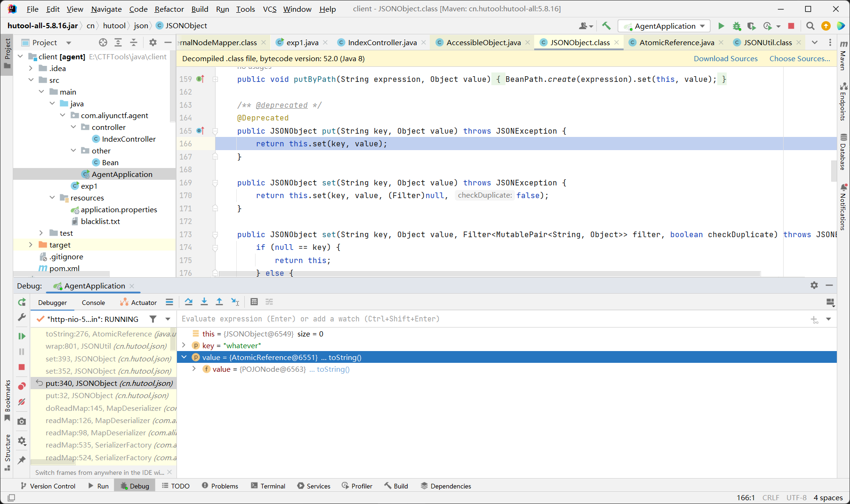Screen dimensions: 850x504
Task: Show hidden editor tabs dropdown
Action: point(815,42)
